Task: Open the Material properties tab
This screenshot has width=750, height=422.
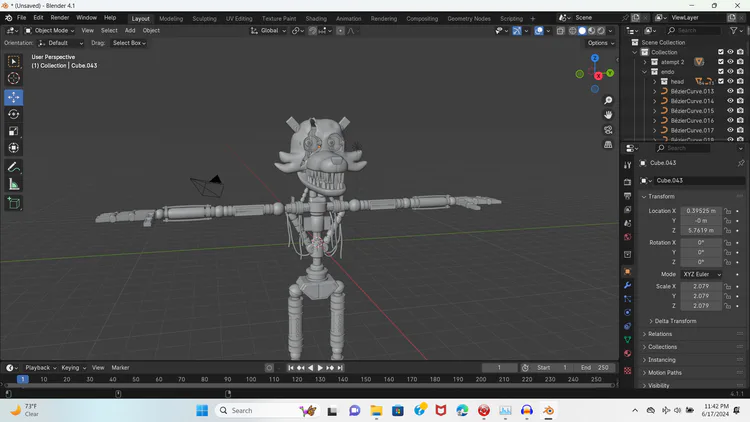Action: [x=628, y=353]
